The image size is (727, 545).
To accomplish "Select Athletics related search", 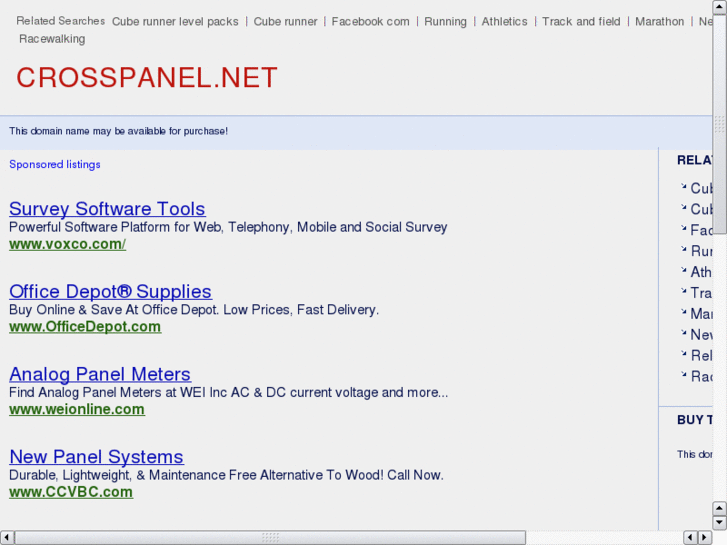I will click(x=504, y=22).
